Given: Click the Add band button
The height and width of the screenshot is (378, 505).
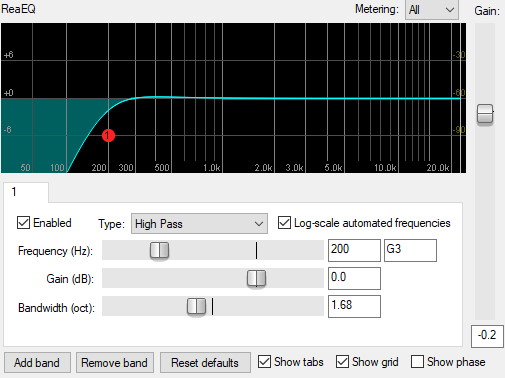Looking at the screenshot, I should [x=37, y=363].
